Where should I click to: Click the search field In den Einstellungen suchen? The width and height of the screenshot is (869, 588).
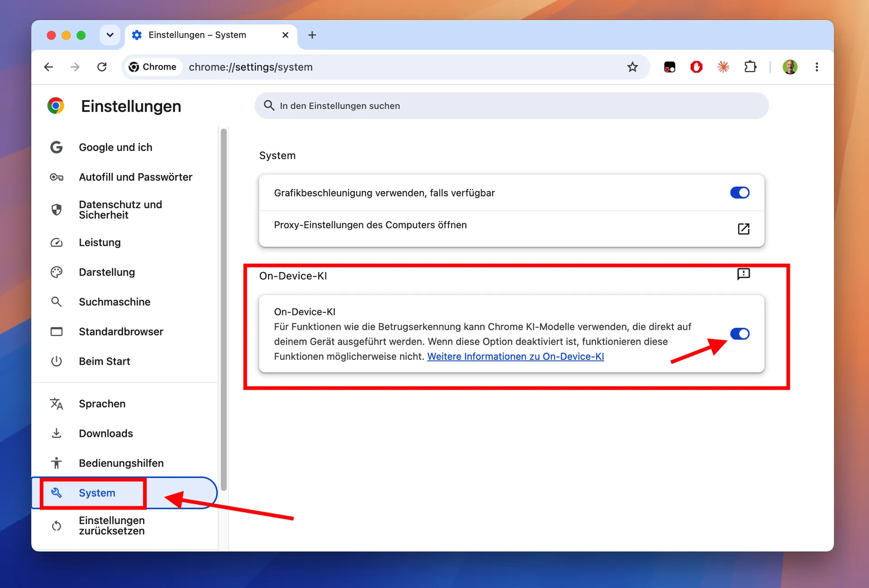pyautogui.click(x=511, y=106)
